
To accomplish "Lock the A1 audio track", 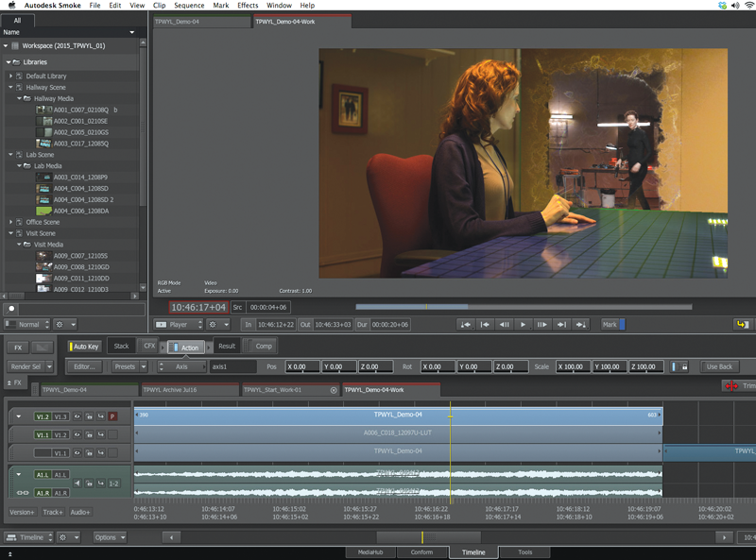I will [89, 484].
